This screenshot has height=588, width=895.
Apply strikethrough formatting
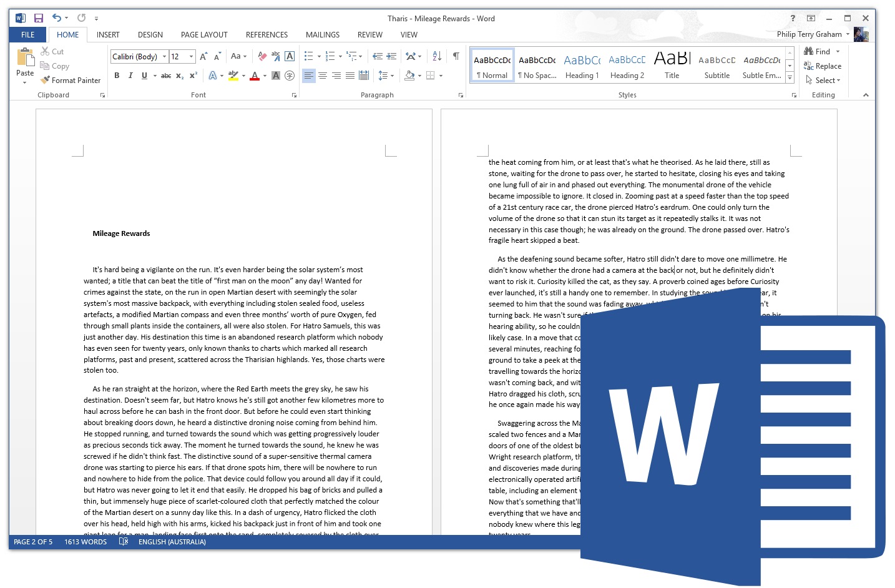click(x=165, y=76)
